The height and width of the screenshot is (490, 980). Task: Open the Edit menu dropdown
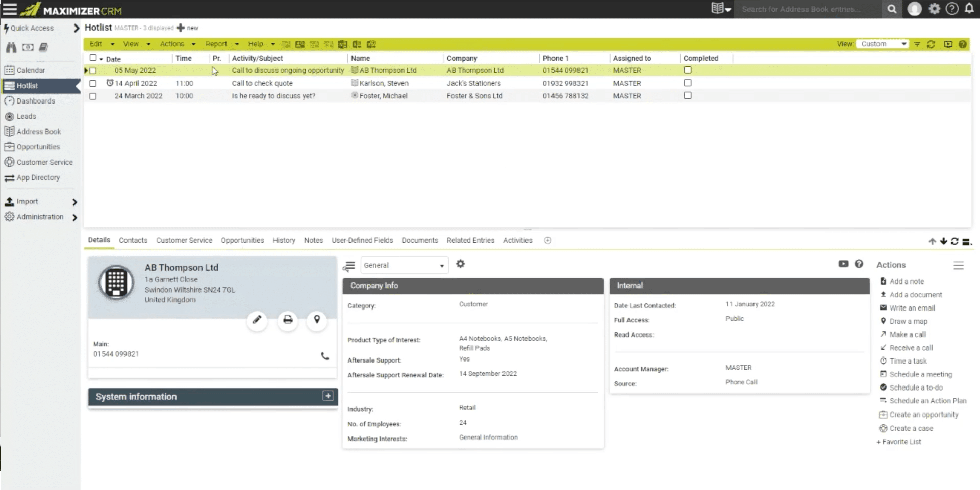(x=102, y=44)
